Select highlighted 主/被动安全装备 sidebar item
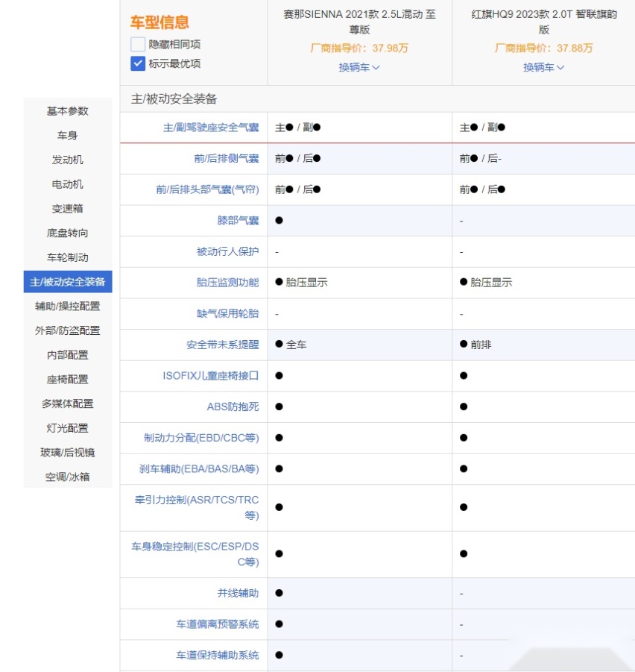635x672 pixels. [x=68, y=282]
